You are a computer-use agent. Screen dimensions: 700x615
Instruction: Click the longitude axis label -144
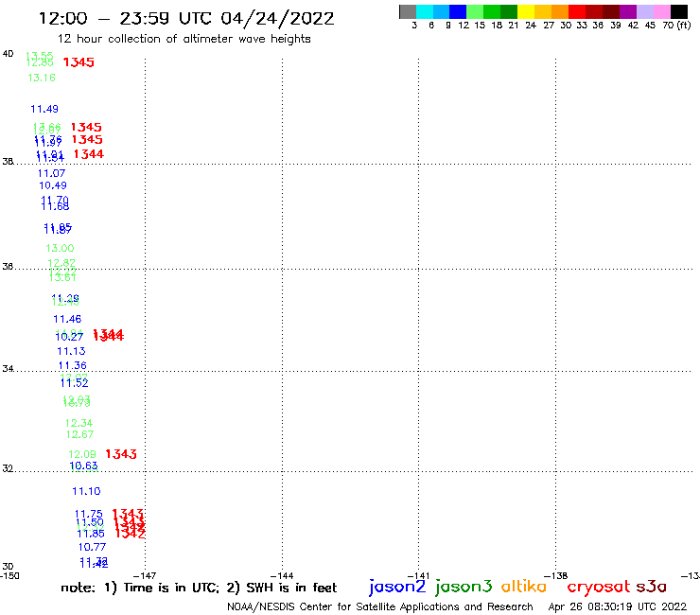coord(282,576)
